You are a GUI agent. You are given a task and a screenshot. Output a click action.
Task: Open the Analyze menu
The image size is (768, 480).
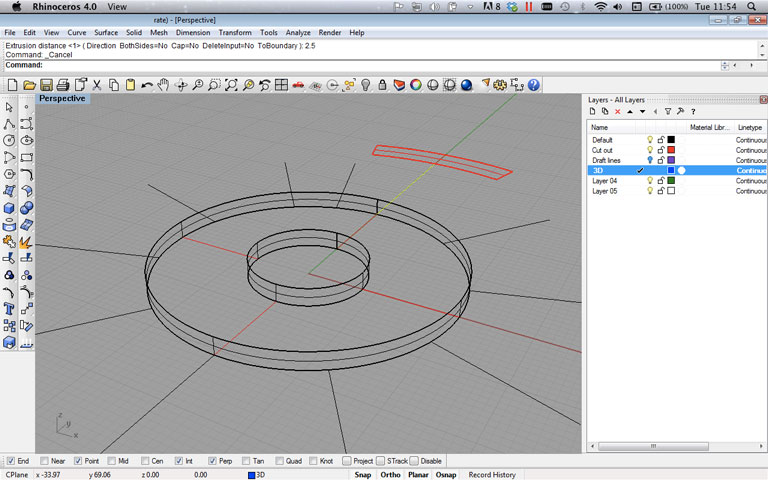point(298,32)
